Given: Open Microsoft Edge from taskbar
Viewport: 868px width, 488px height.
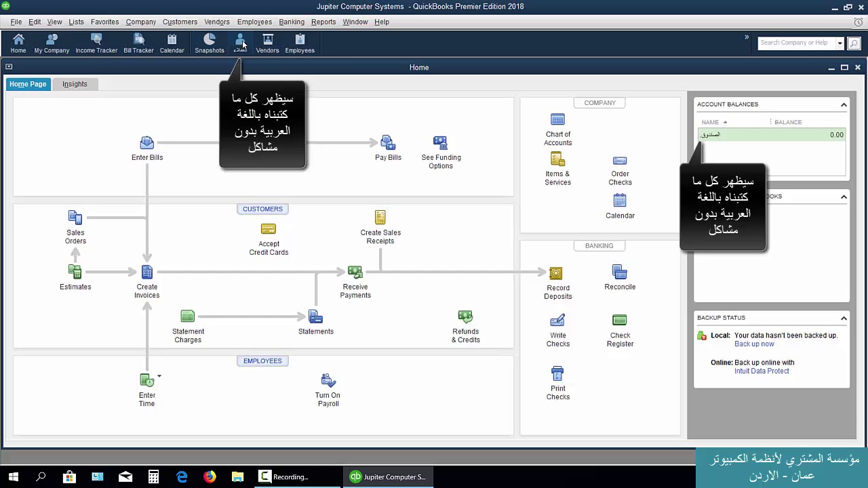Looking at the screenshot, I should (182, 476).
